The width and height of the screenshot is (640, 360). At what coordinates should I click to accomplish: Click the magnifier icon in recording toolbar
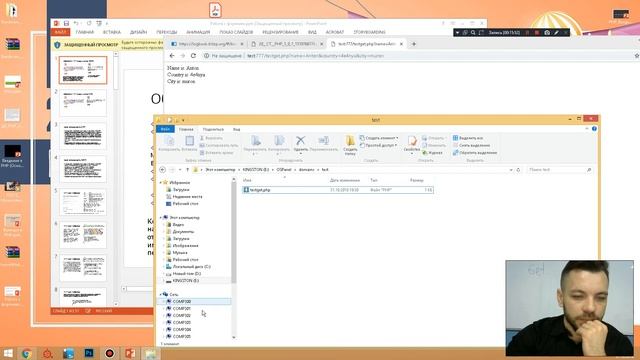pos(473,32)
